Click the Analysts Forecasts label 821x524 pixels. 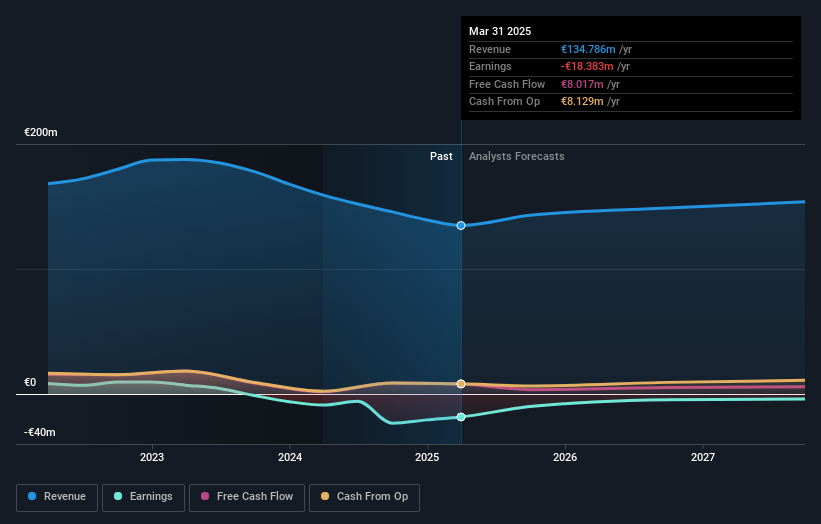coord(517,157)
